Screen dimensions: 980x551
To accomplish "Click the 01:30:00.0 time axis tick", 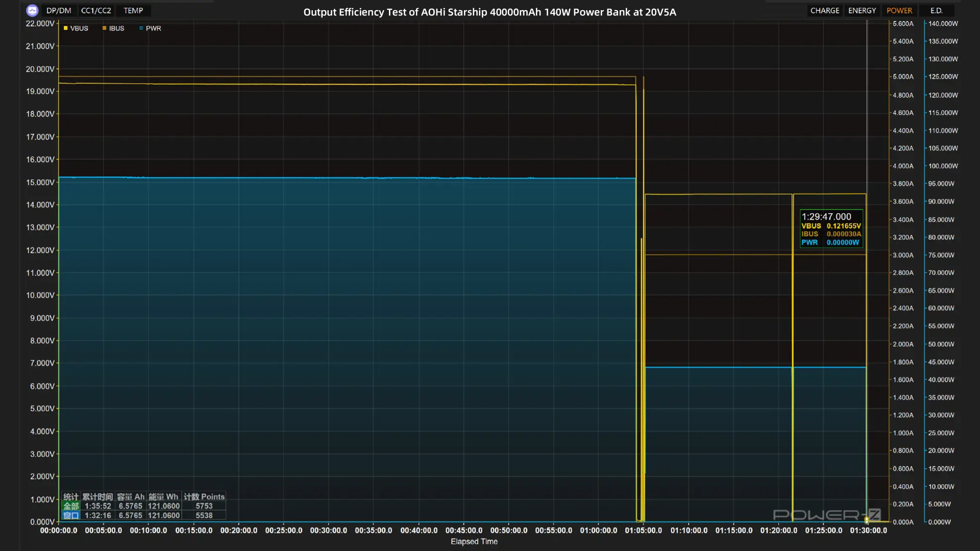I will [x=868, y=530].
